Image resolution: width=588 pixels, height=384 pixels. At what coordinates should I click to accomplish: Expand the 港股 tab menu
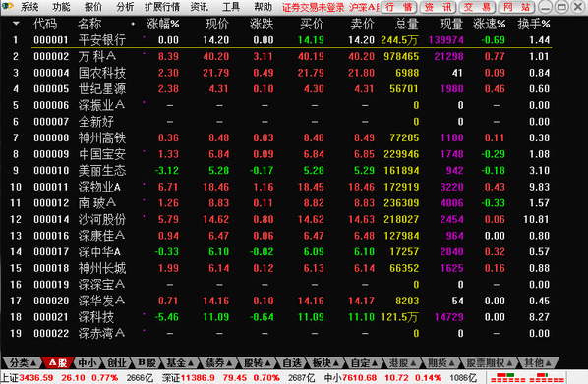point(402,362)
